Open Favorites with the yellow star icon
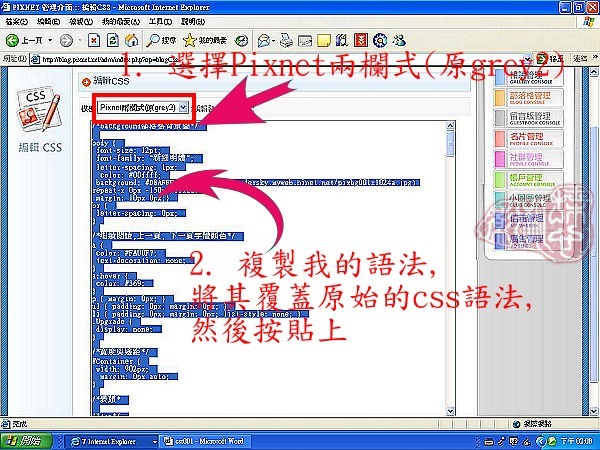The height and width of the screenshot is (450, 600). [205, 40]
